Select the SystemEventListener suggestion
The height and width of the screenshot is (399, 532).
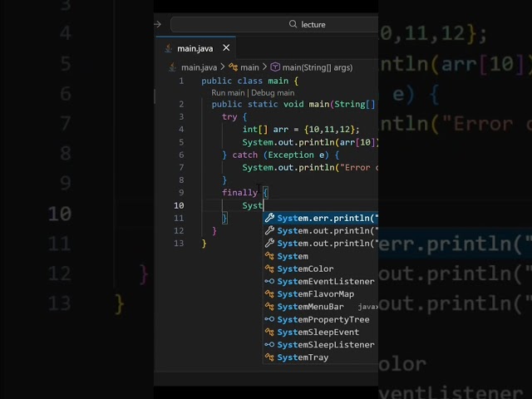pos(321,281)
